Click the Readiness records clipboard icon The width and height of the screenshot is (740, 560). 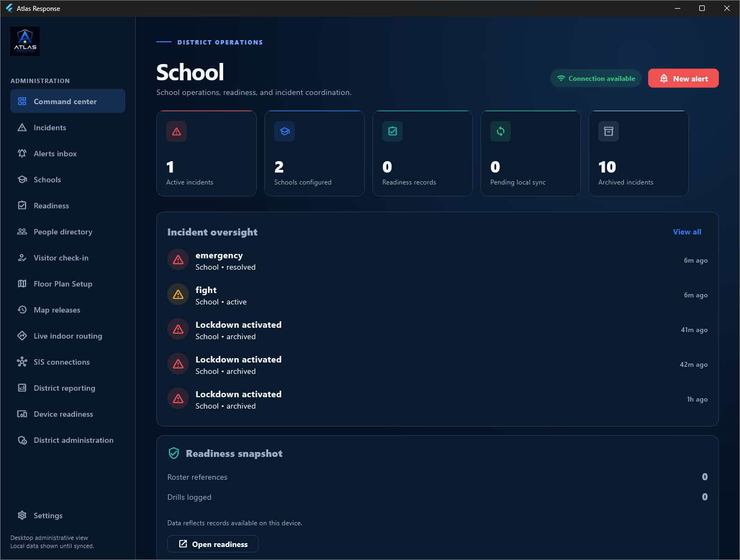click(393, 131)
